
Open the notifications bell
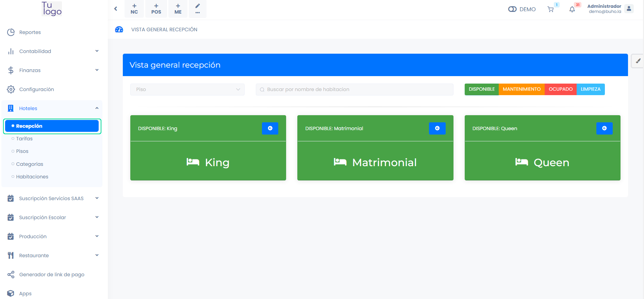point(572,10)
